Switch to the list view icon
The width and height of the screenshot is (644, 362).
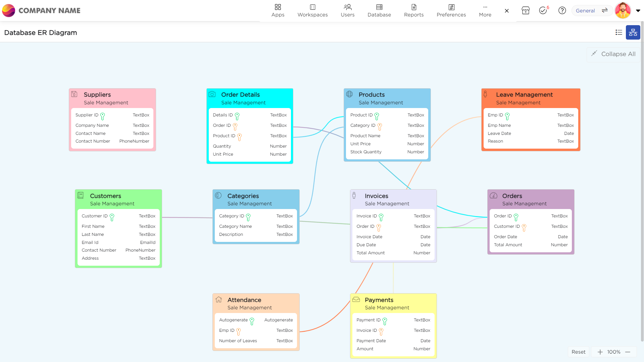(x=619, y=32)
